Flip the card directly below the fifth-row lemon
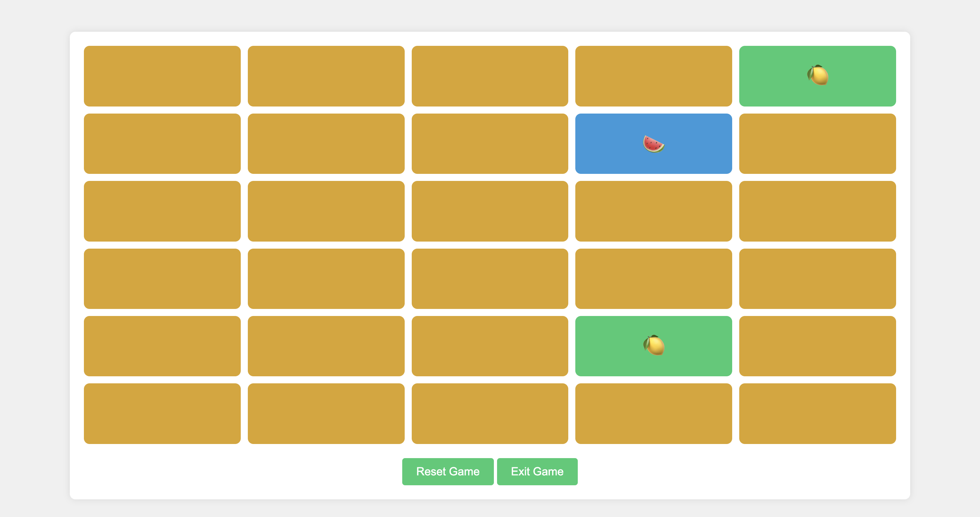The image size is (980, 517). 653,413
